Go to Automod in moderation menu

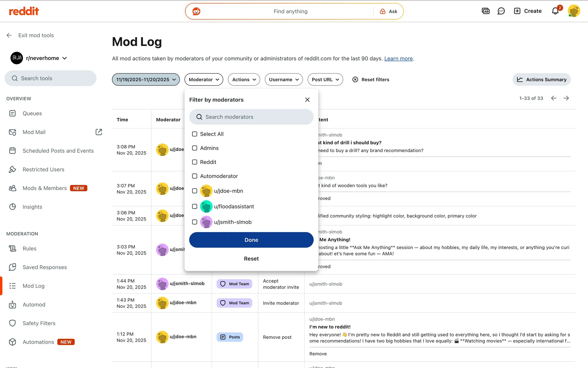34,305
